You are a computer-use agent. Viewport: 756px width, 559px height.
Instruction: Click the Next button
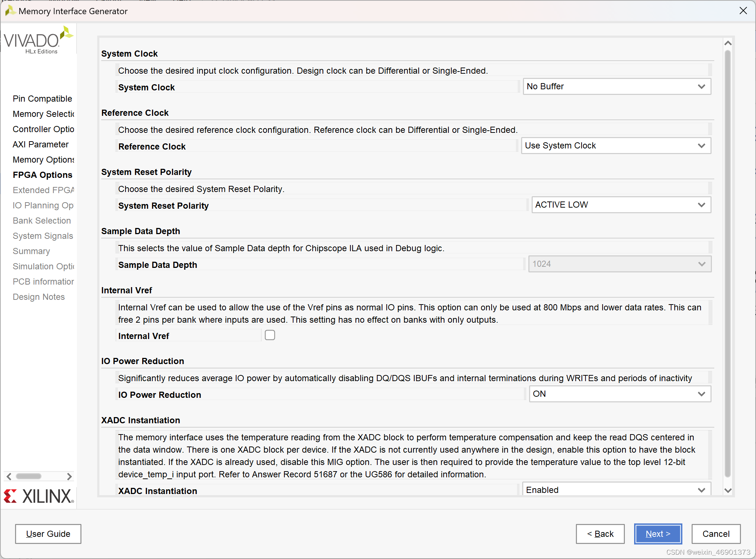coord(658,534)
